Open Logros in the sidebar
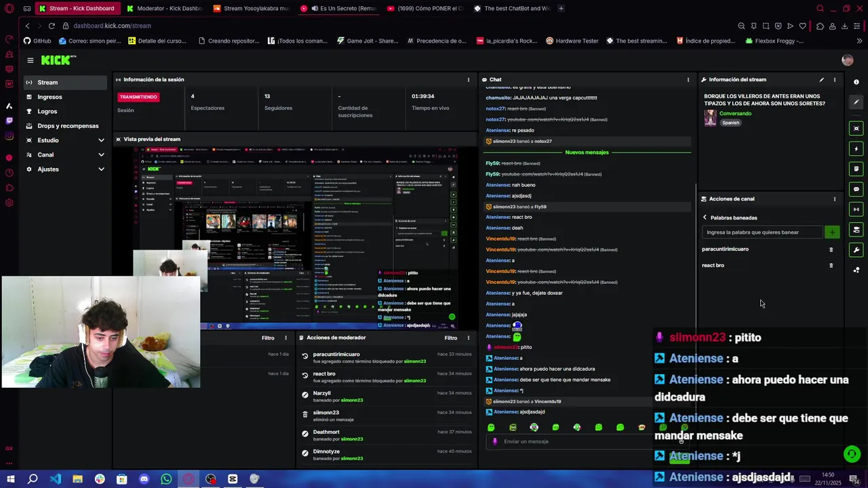Viewport: 868px width, 488px height. (65, 111)
